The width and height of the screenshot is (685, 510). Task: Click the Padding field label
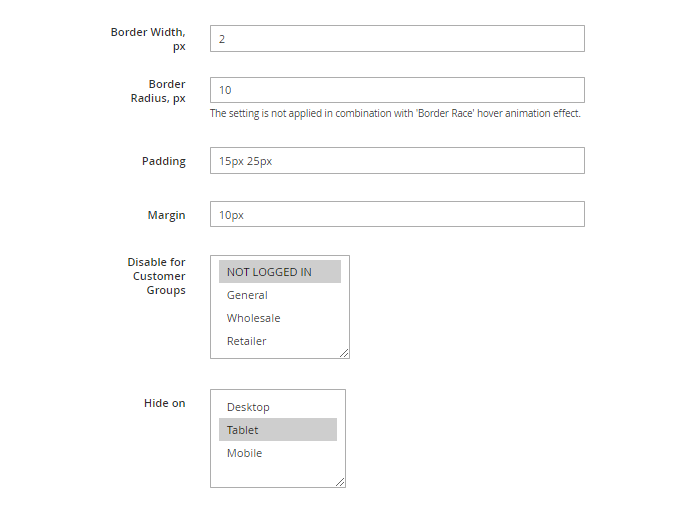(163, 161)
